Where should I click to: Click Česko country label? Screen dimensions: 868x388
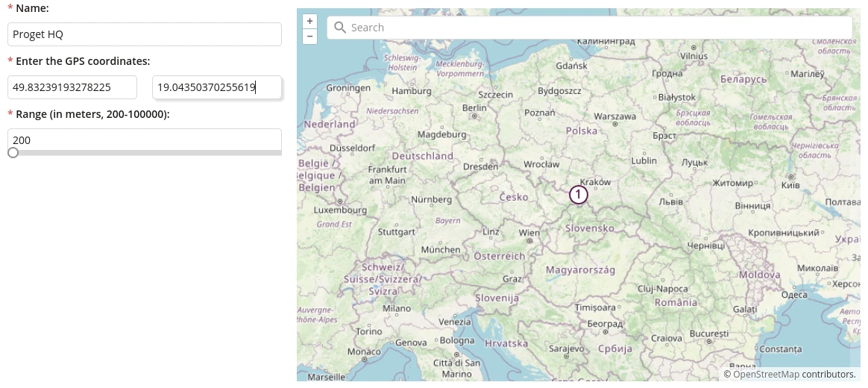point(513,197)
